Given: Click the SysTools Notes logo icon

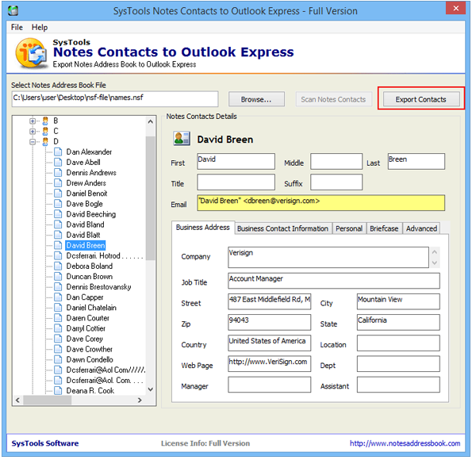Looking at the screenshot, I should (x=31, y=53).
